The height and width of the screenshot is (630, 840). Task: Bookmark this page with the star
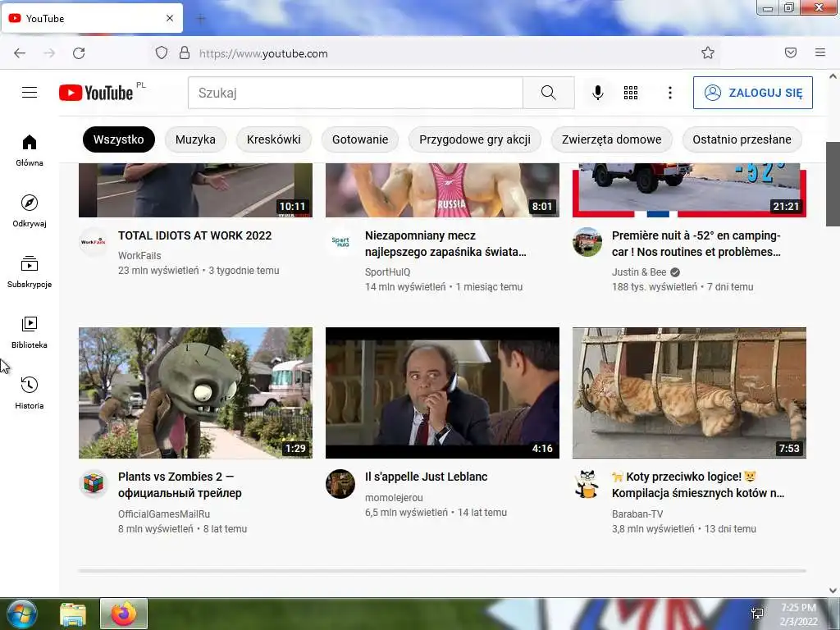click(708, 52)
